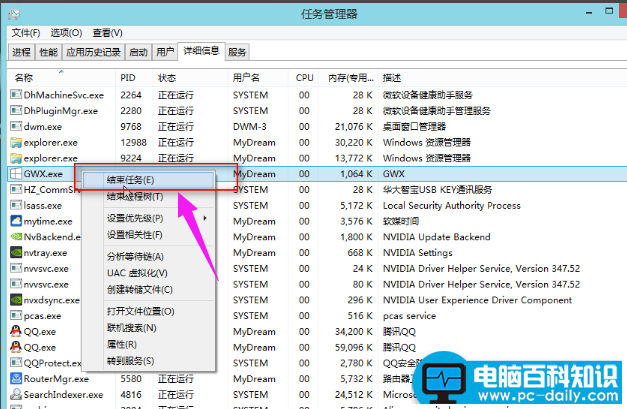Screen dimensions: 627x409
Task: Choose 转到服务(S) in context menu
Action: coord(148,361)
